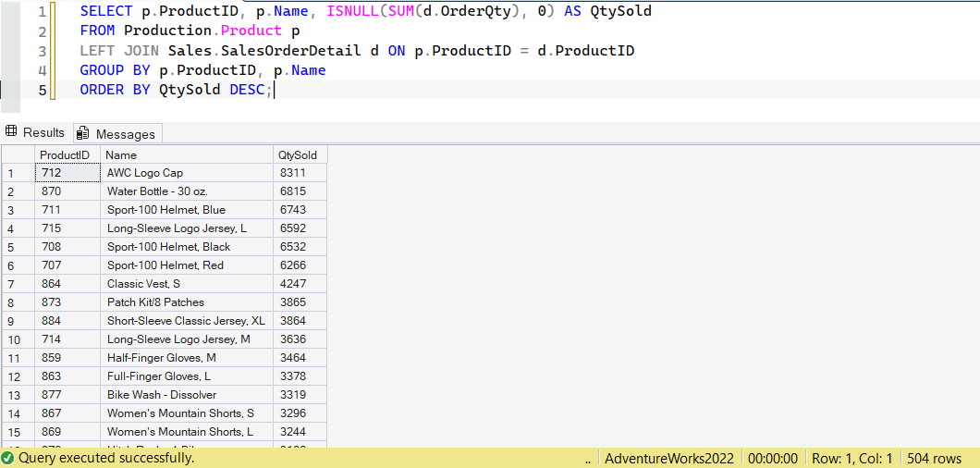Click ProductID 715 cell
The height and width of the screenshot is (468, 980).
click(68, 228)
